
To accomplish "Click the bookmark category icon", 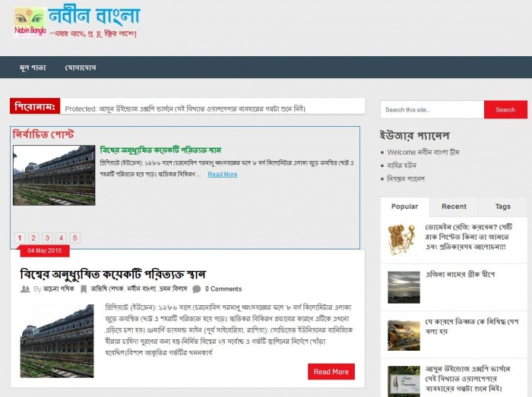I will [84, 289].
